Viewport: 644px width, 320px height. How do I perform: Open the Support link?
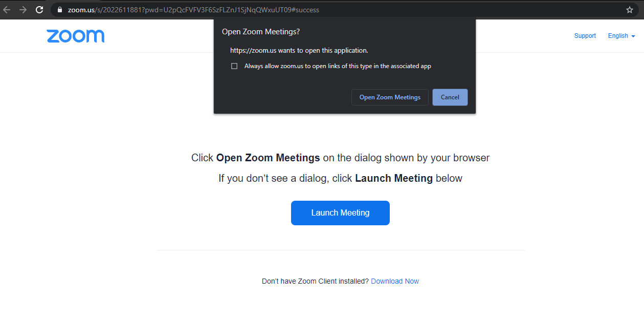(x=585, y=36)
